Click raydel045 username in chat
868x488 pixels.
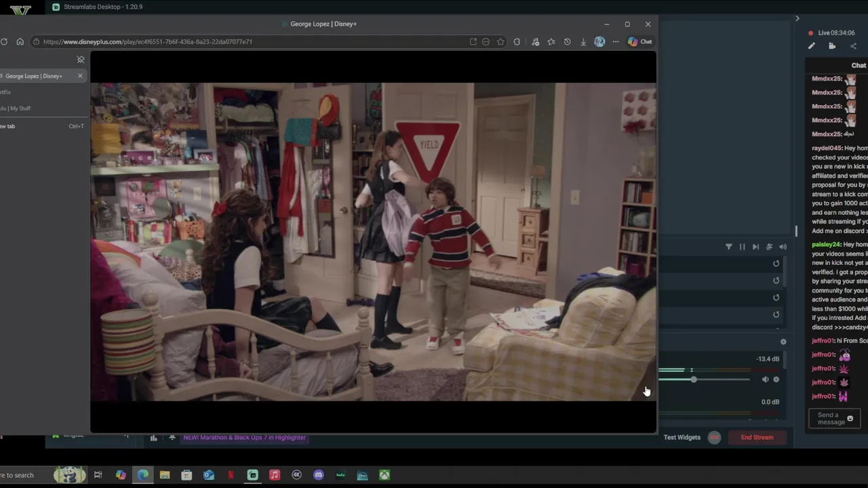tap(827, 148)
